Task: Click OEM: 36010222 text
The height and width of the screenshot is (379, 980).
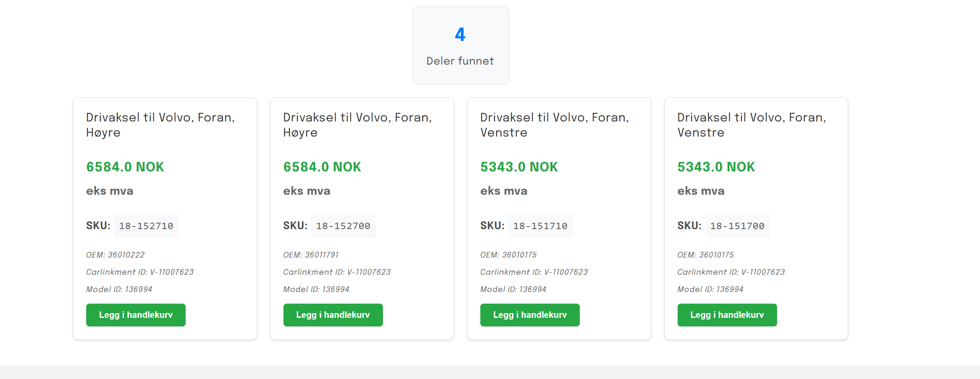Action: 115,255
